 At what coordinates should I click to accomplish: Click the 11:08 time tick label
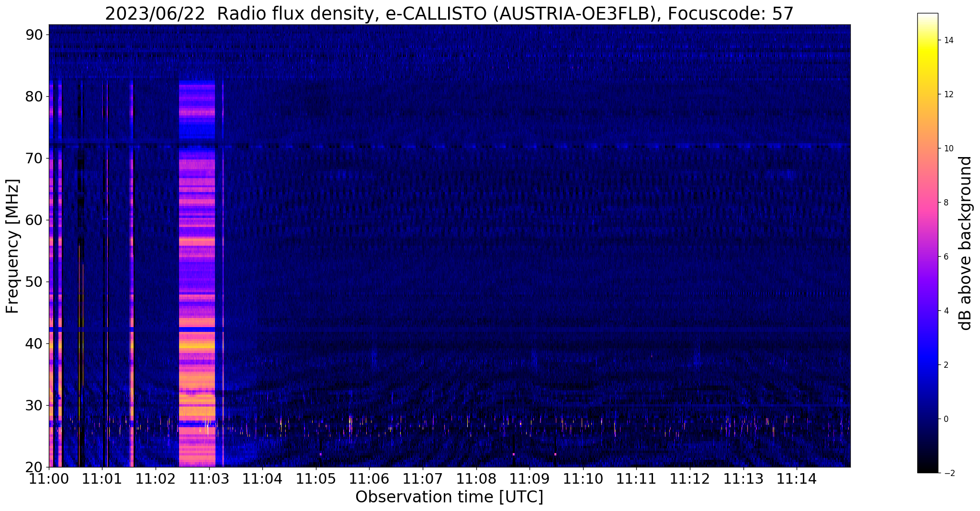point(476,478)
